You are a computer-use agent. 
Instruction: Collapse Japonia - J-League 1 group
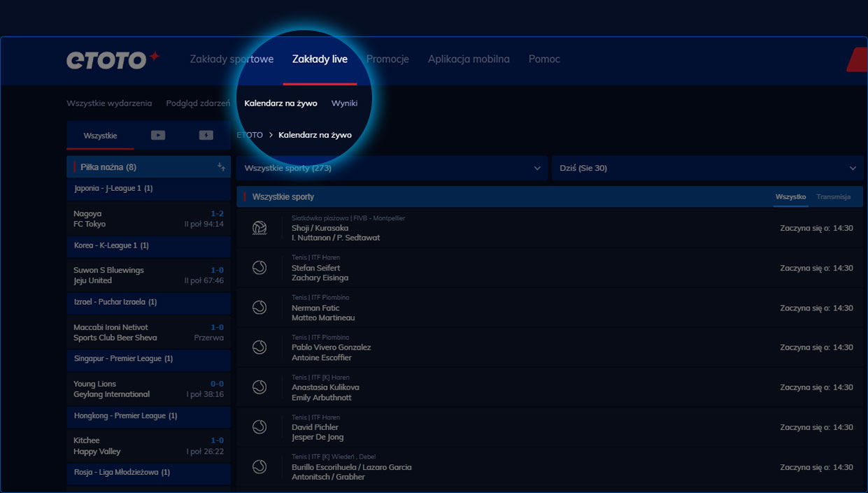point(148,189)
